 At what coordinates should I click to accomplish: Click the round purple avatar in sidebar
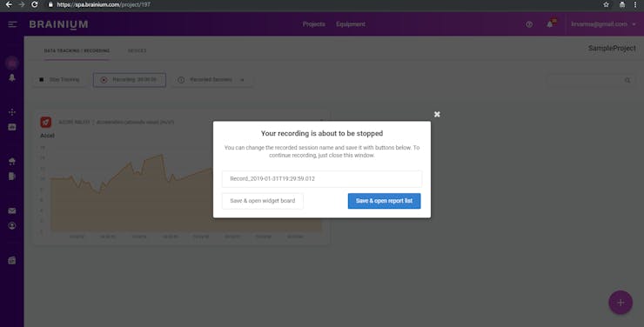12,63
